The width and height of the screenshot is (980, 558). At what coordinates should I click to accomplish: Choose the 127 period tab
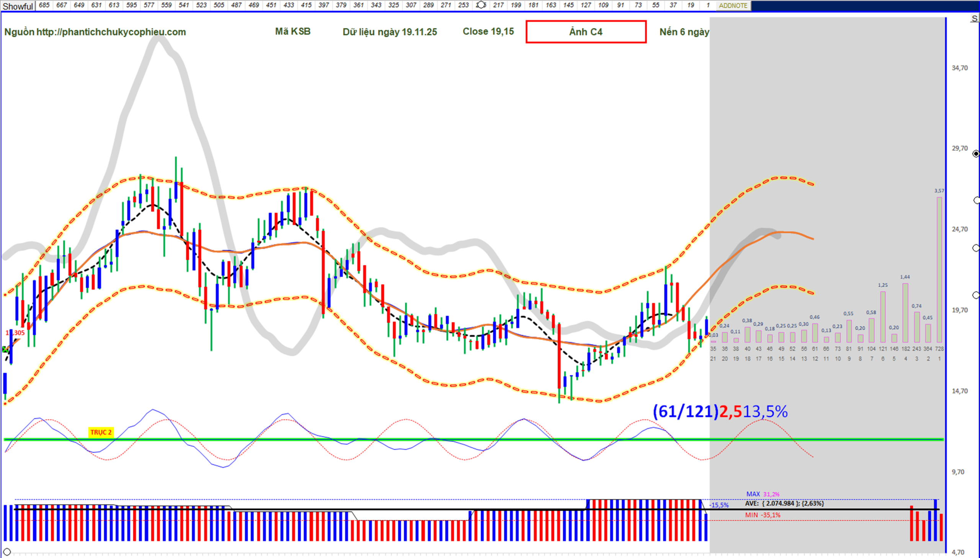(586, 5)
